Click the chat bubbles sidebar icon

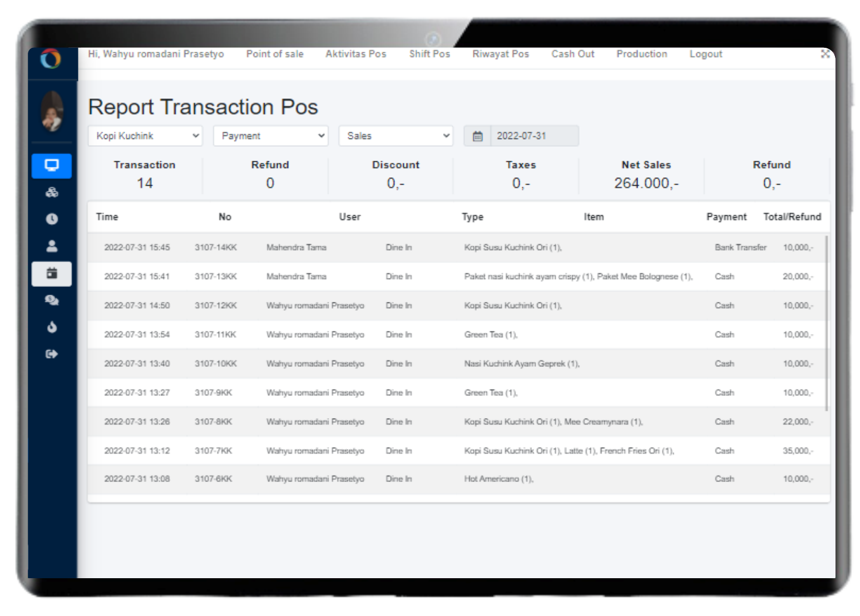point(52,300)
